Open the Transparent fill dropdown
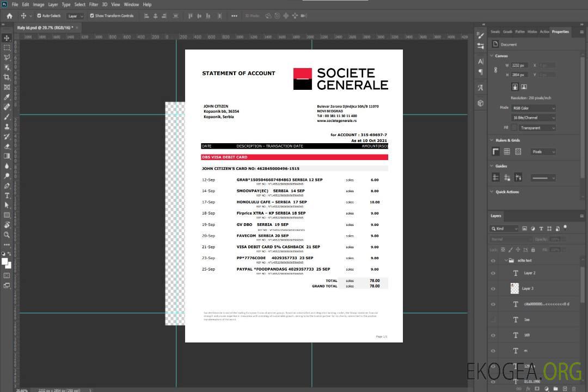Screen dimensions: 588x392 click(537, 128)
